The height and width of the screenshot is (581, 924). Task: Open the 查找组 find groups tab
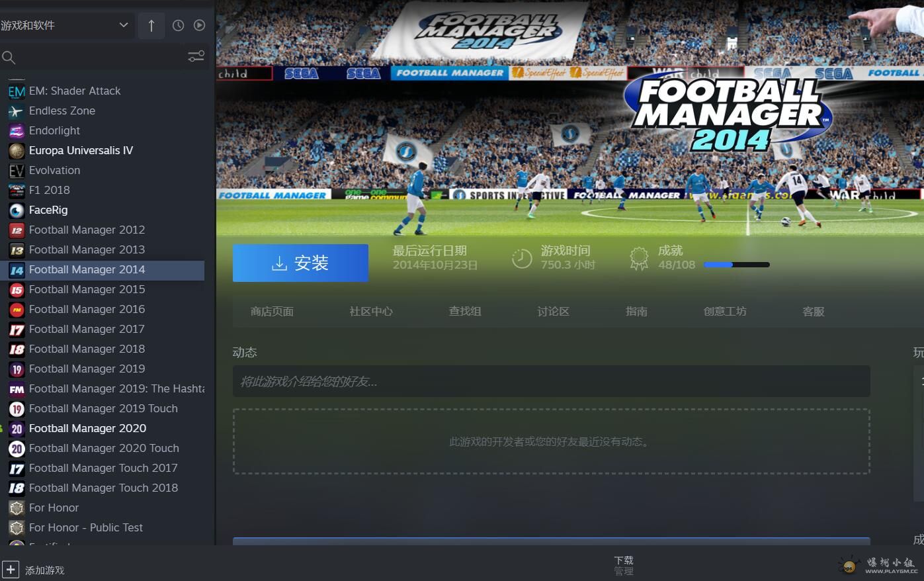click(465, 312)
